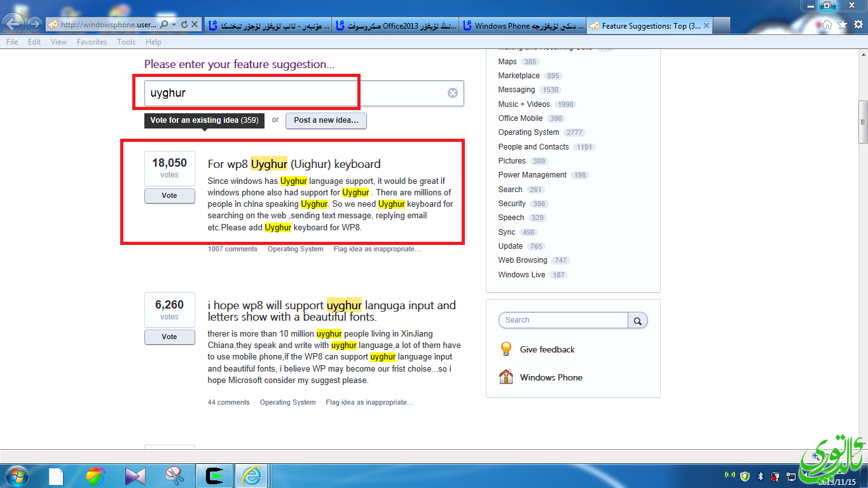Image resolution: width=868 pixels, height=488 pixels.
Task: Vote for the 18,050-vote Uyghur keyboard idea
Action: (170, 196)
